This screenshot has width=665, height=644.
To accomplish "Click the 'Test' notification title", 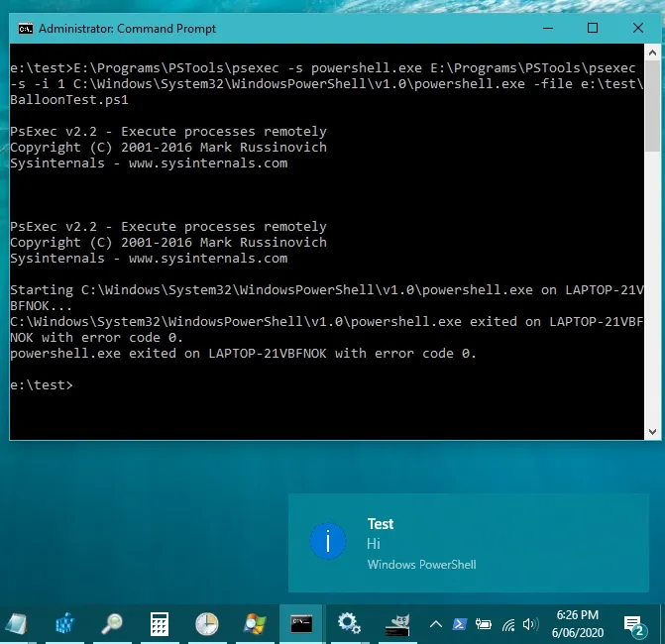I will click(381, 524).
